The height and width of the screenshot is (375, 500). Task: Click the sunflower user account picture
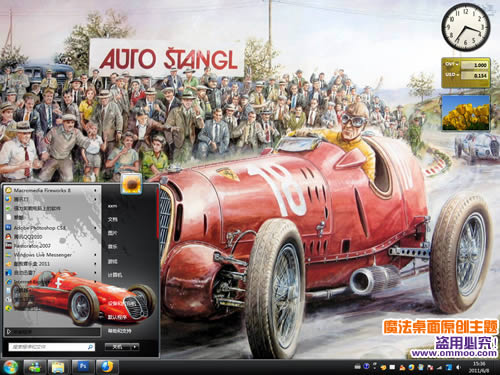131,183
